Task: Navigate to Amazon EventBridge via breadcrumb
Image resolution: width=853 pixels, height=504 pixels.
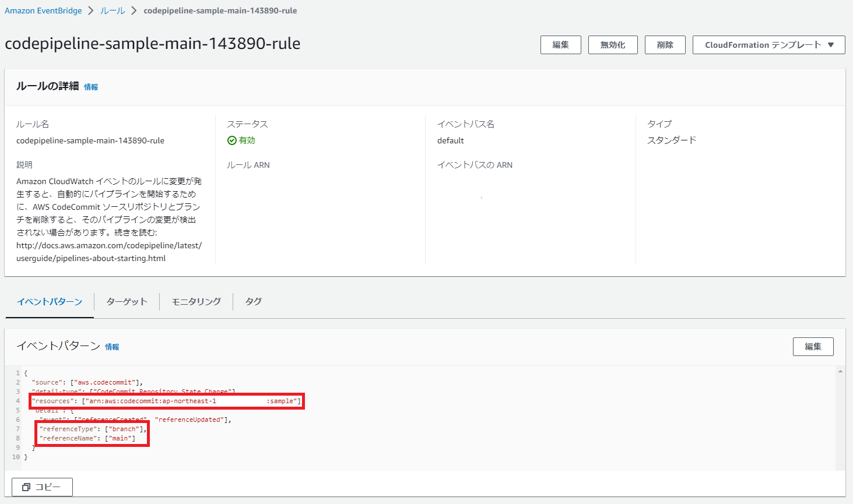Action: point(43,10)
